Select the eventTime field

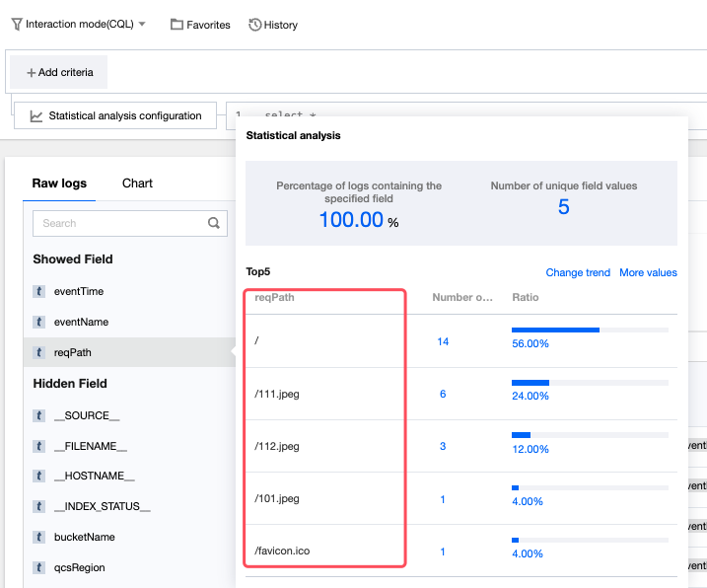(79, 292)
